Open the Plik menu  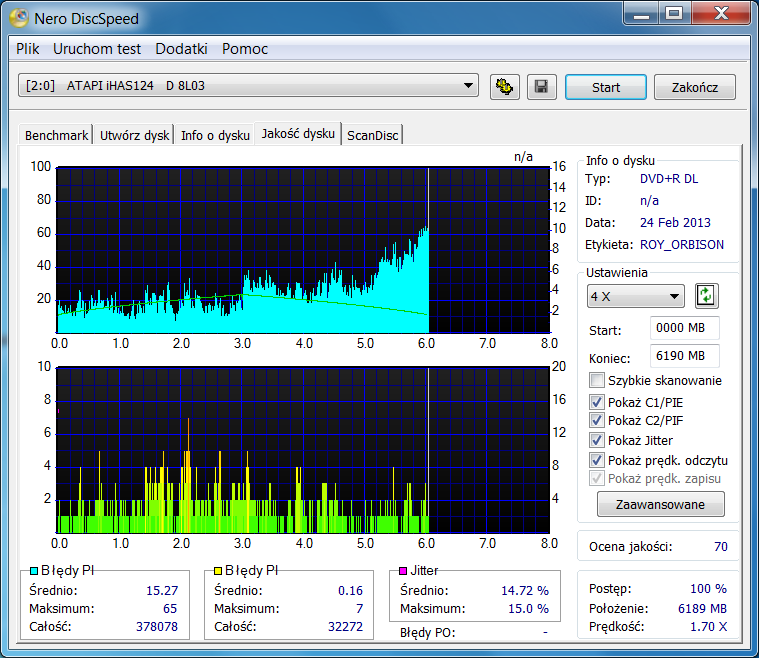point(28,49)
